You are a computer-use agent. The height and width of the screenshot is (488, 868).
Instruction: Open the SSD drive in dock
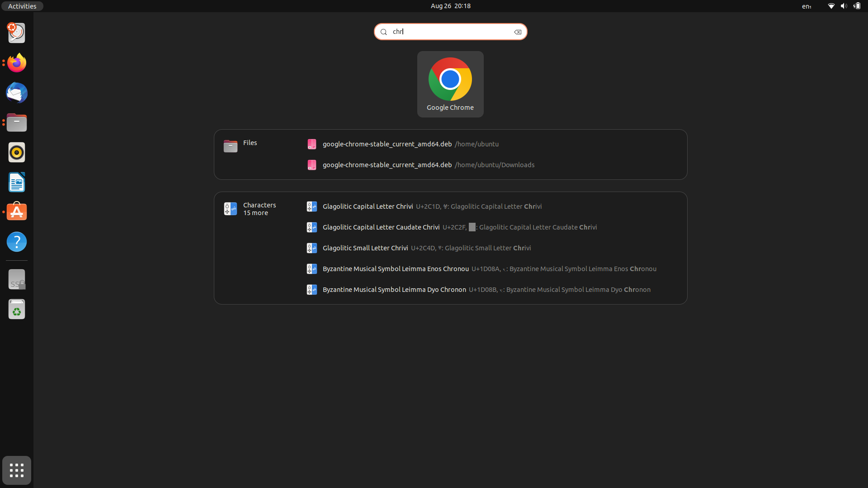[17, 280]
